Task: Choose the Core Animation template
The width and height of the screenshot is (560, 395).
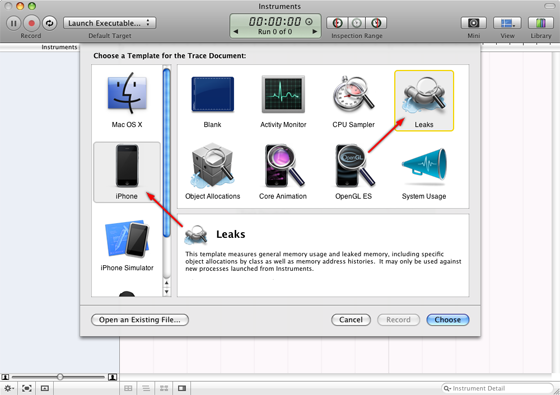Action: click(283, 171)
